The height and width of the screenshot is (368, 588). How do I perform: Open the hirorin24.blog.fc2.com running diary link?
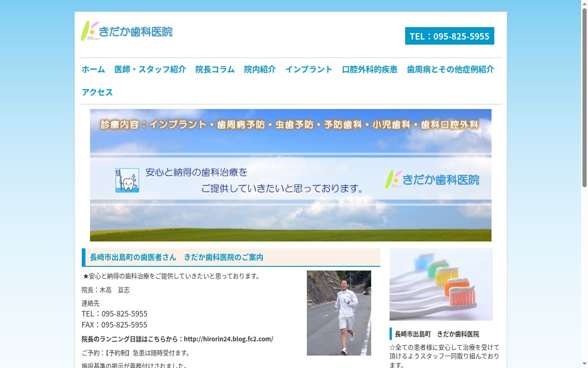pyautogui.click(x=228, y=339)
